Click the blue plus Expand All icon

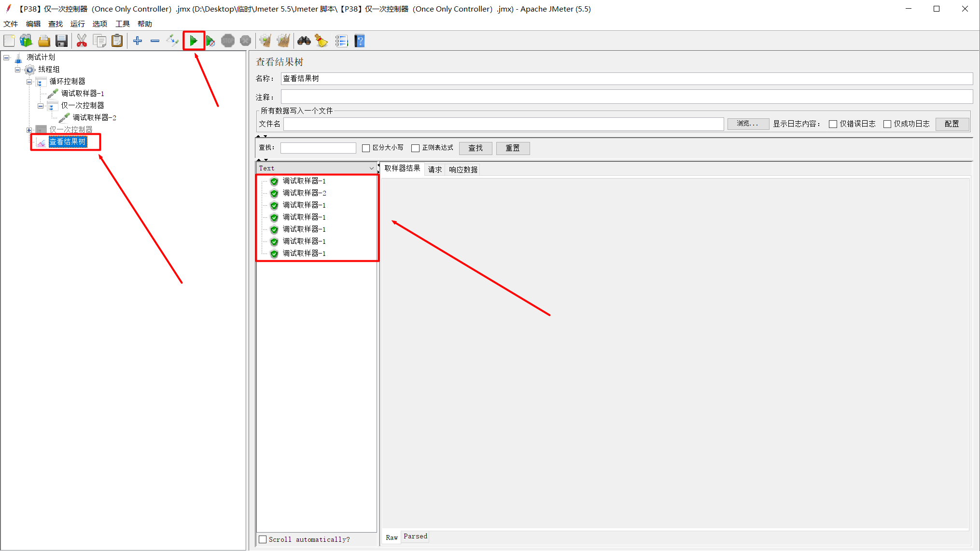click(138, 41)
